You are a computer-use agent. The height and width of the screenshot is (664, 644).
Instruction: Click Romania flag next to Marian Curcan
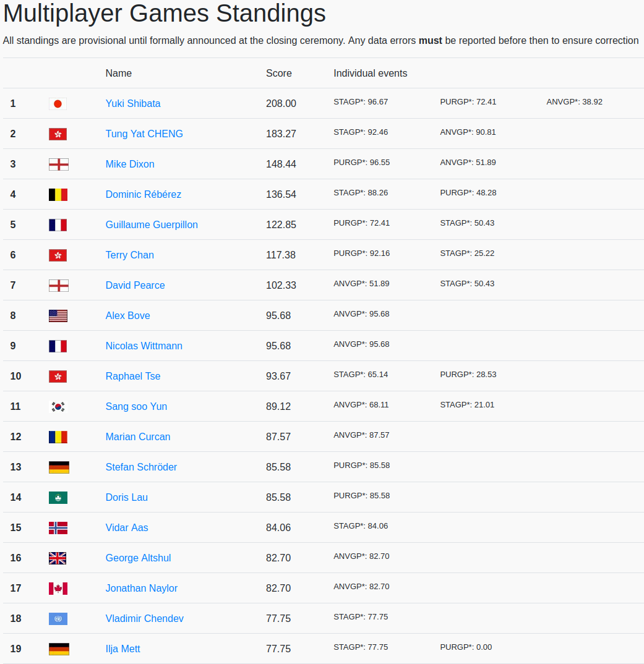tap(58, 437)
